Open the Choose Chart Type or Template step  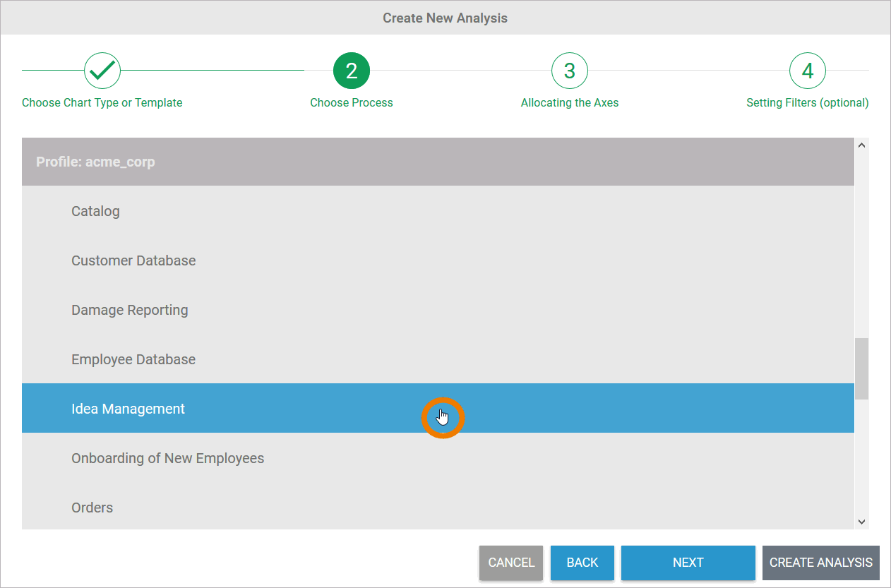(102, 102)
